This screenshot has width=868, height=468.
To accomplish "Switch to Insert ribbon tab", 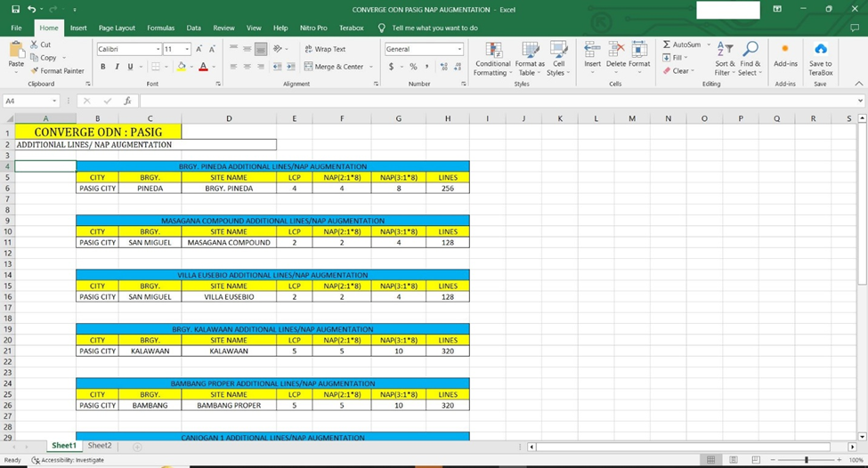I will tap(78, 28).
